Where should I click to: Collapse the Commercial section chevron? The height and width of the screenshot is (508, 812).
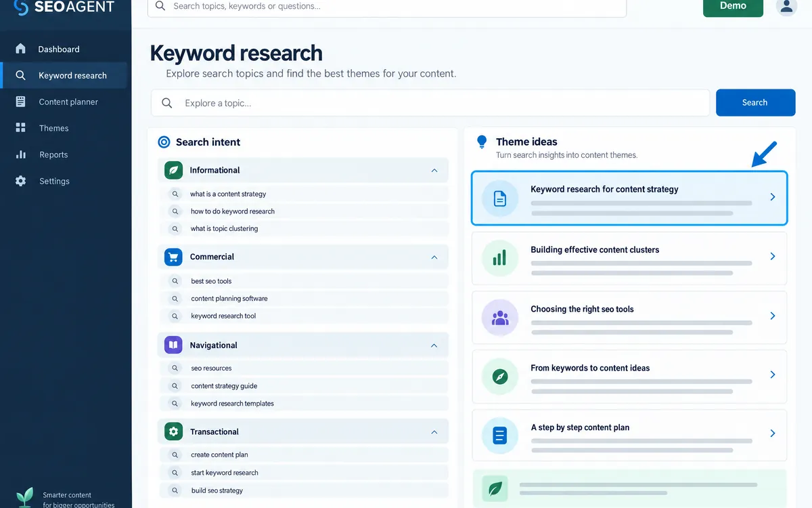pyautogui.click(x=434, y=257)
